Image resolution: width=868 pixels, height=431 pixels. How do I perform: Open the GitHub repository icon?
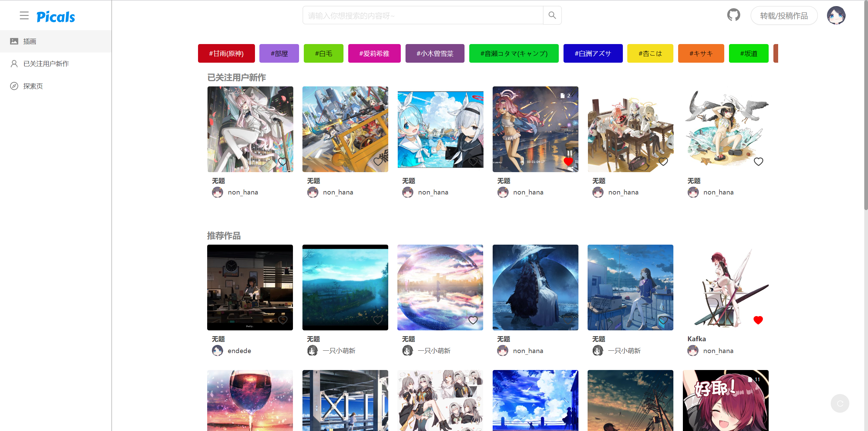coord(733,15)
